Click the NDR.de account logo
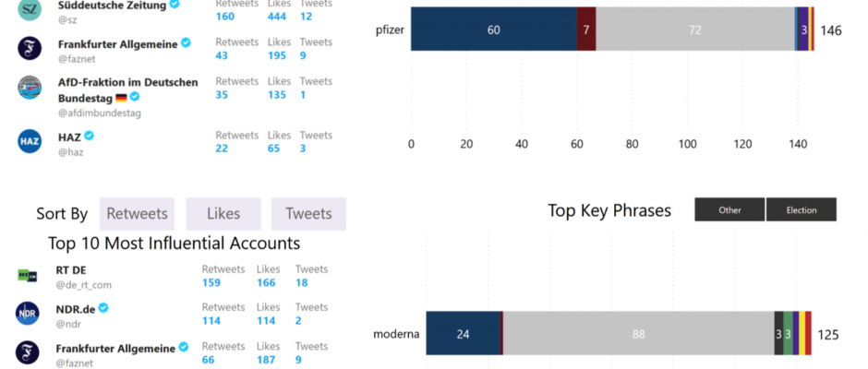868x369 pixels. (x=27, y=314)
